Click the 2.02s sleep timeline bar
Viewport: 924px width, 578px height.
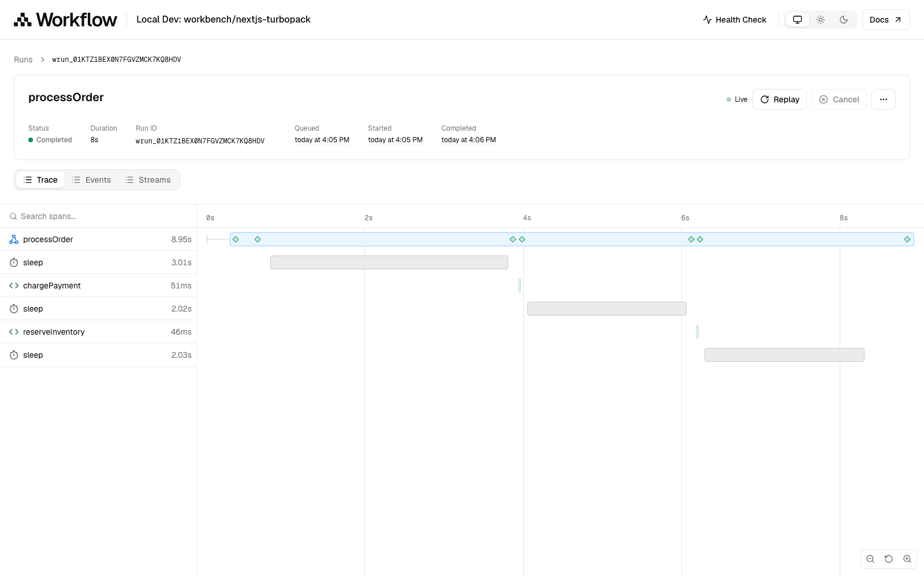(607, 309)
